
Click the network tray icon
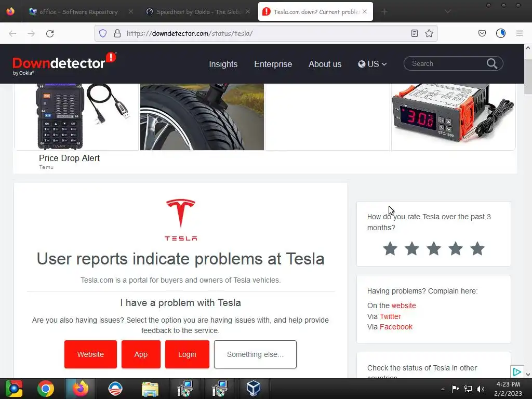coord(468,389)
